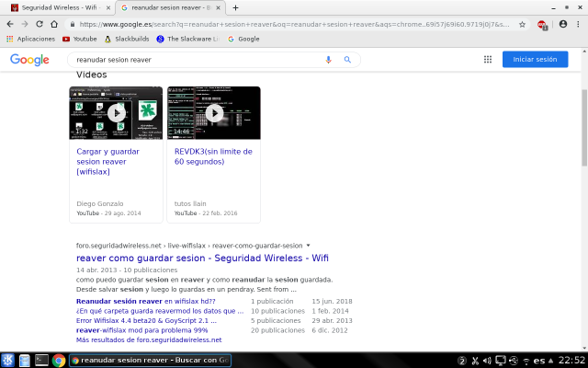Open a new browser tab
The width and height of the screenshot is (588, 368).
pyautogui.click(x=235, y=7)
